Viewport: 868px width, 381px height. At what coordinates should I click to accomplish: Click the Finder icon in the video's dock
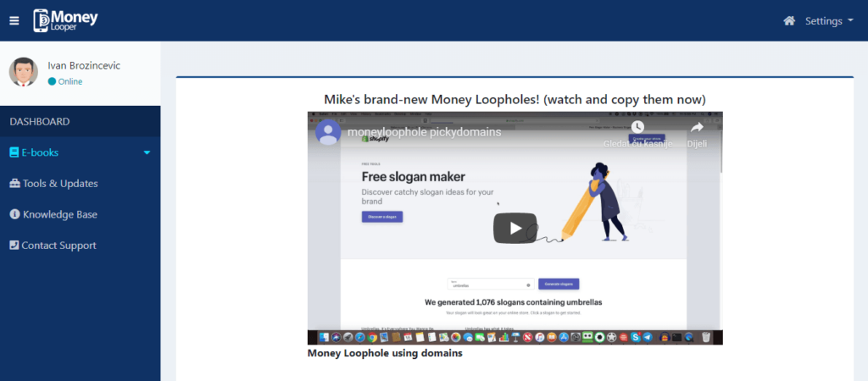point(324,337)
